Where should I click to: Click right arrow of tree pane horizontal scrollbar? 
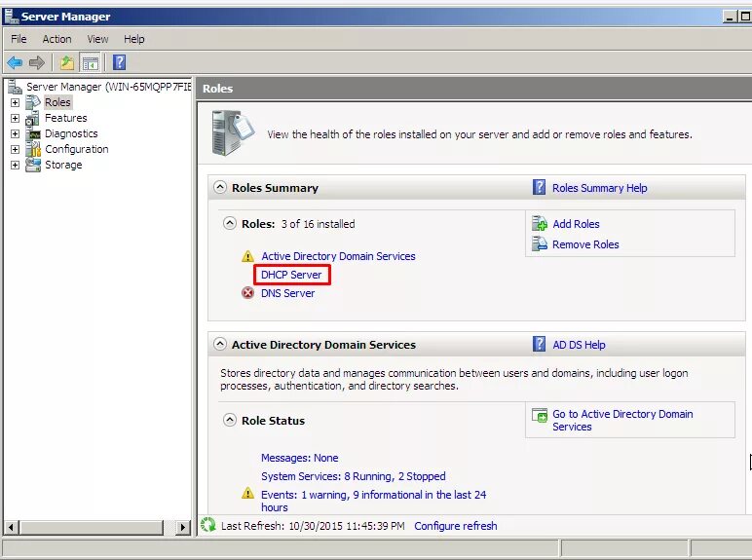182,528
